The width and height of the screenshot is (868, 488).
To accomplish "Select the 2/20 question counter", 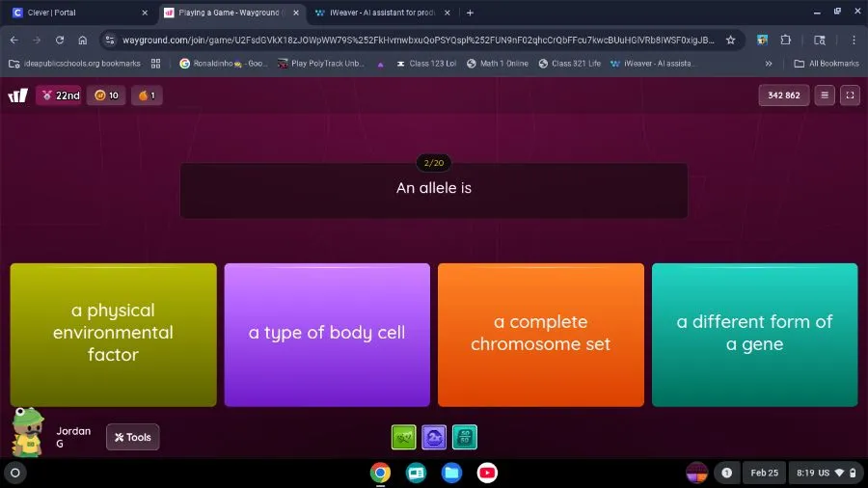I will [434, 163].
